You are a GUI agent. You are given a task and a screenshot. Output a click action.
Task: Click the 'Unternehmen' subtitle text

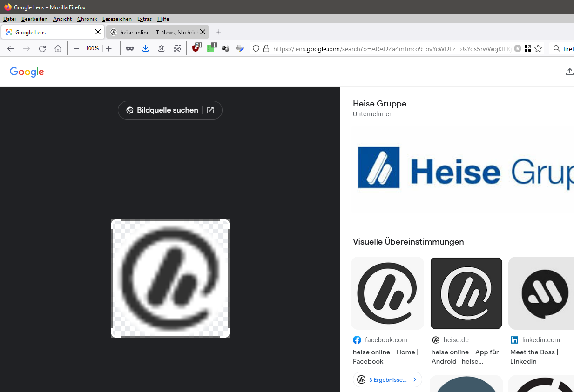(373, 114)
